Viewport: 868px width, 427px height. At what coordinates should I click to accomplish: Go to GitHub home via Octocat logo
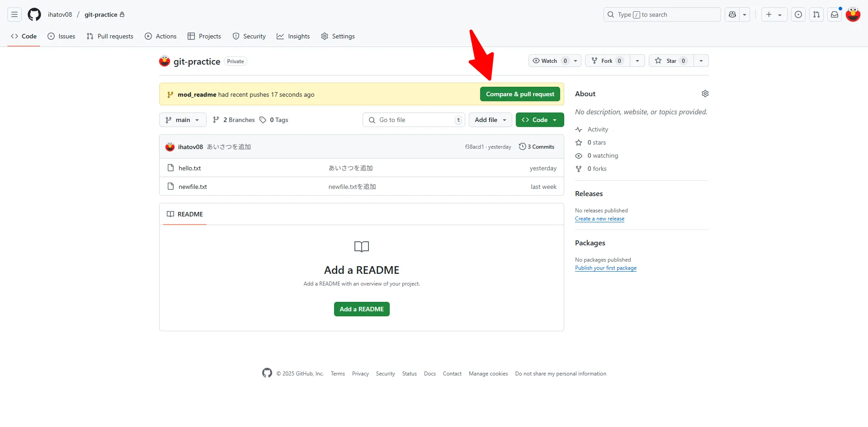(34, 14)
